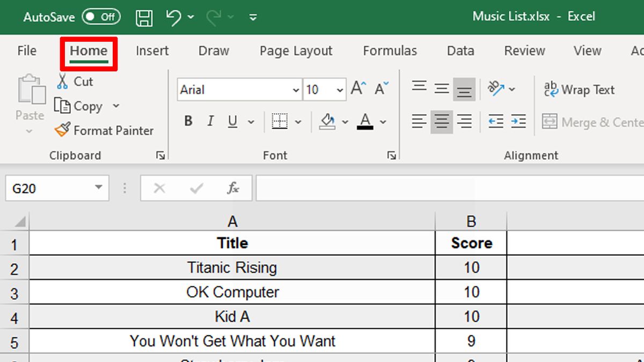Screen dimensions: 644x362
Task: Open Font Color swatch options
Action: [383, 122]
